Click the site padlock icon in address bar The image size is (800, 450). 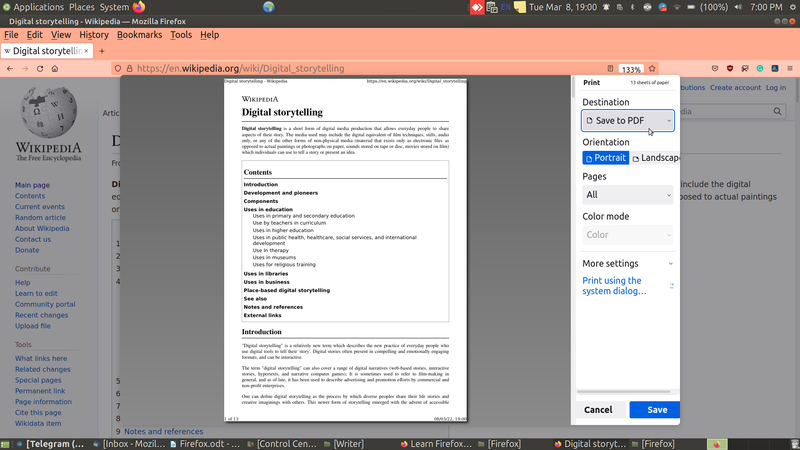coord(130,68)
